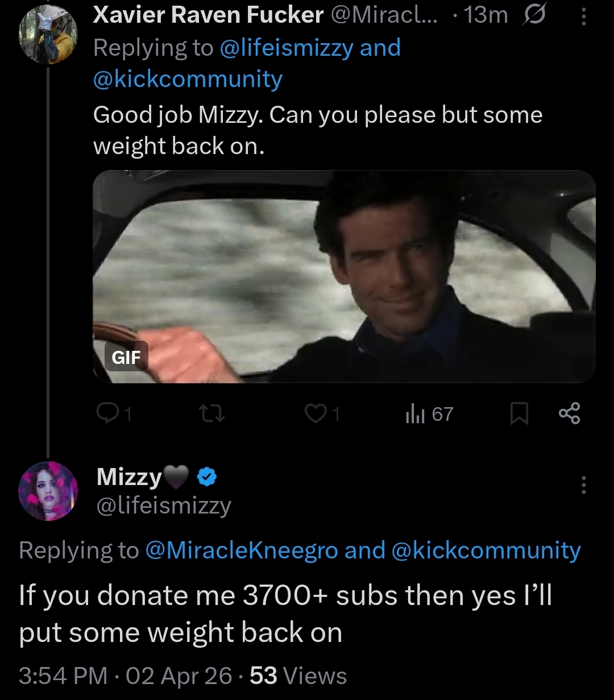Click the 53 Views count
Viewport: 614px width, 700px height.
click(x=298, y=676)
